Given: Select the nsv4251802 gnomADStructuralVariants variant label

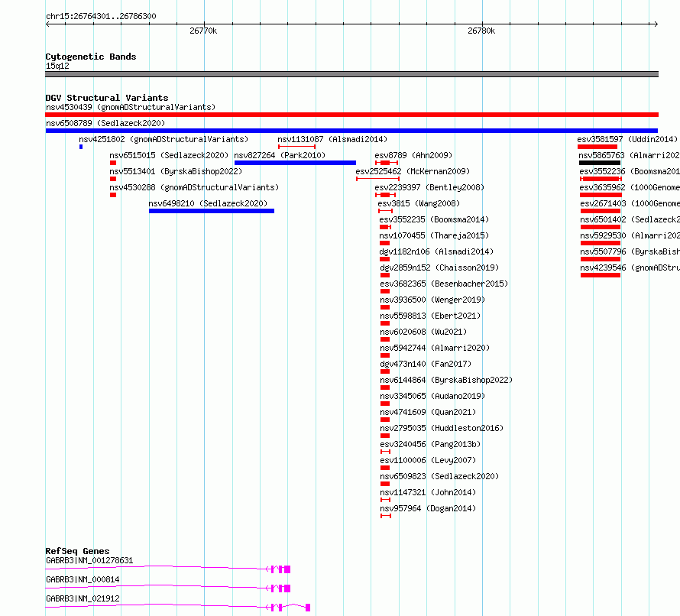Looking at the screenshot, I should (164, 139).
